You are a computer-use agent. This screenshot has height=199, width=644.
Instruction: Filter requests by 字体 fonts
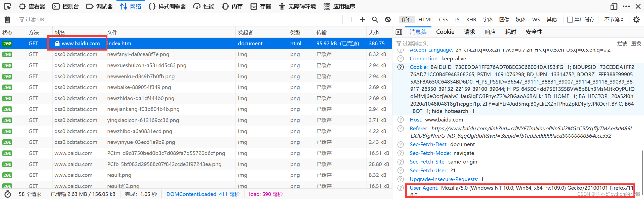pyautogui.click(x=488, y=20)
